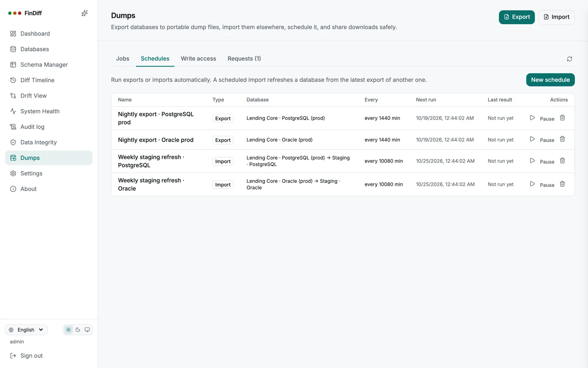Click the Export type badge for Oracle prod
588x368 pixels.
pos(223,140)
